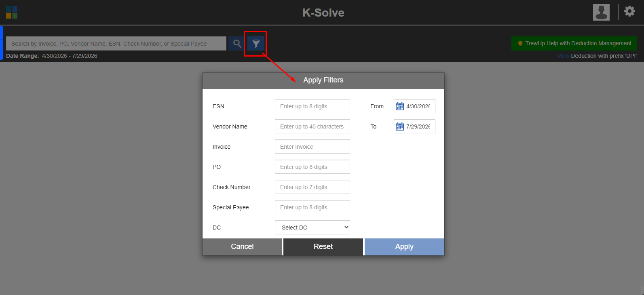Open the settings gear icon
The height and width of the screenshot is (295, 644).
(x=629, y=11)
